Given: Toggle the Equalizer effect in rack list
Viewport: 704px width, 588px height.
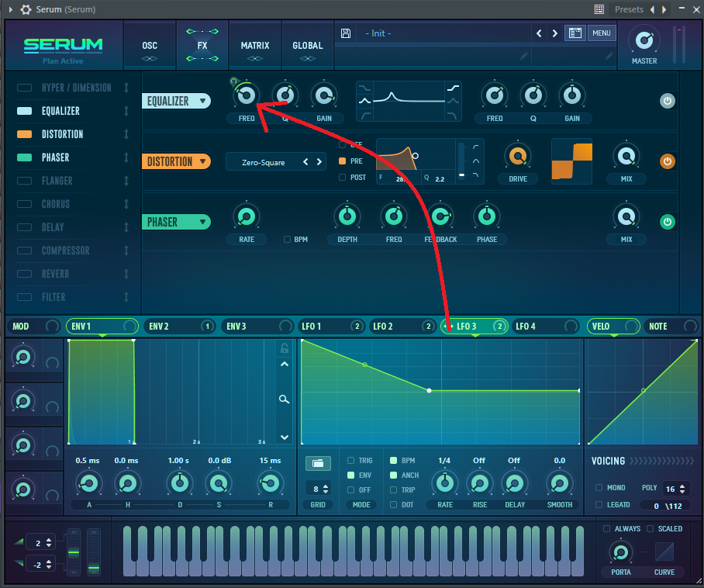Looking at the screenshot, I should [24, 111].
